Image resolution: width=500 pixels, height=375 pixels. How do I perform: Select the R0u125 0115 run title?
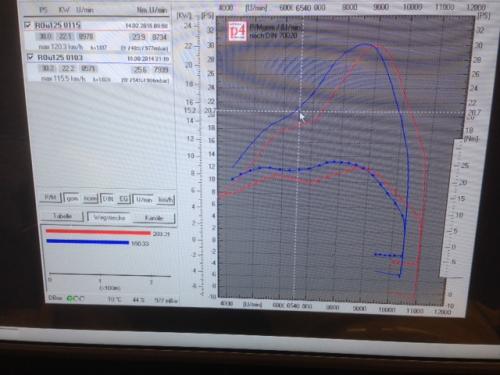click(58, 25)
